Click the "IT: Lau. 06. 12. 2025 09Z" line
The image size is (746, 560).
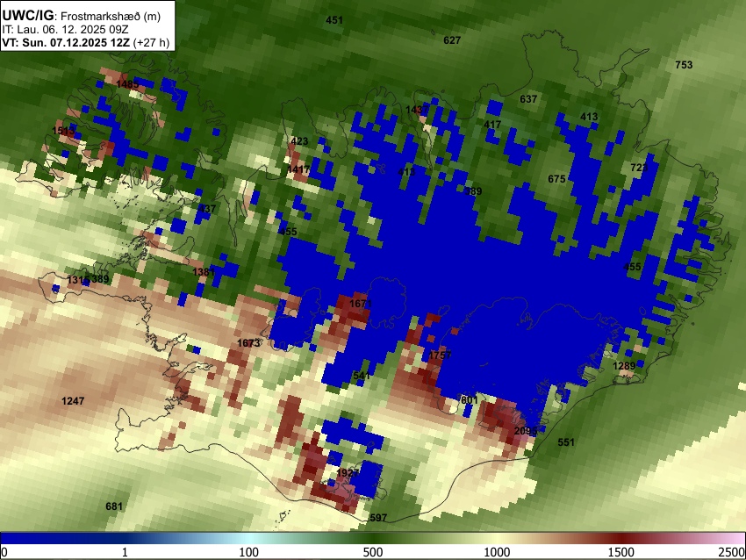pos(65,30)
